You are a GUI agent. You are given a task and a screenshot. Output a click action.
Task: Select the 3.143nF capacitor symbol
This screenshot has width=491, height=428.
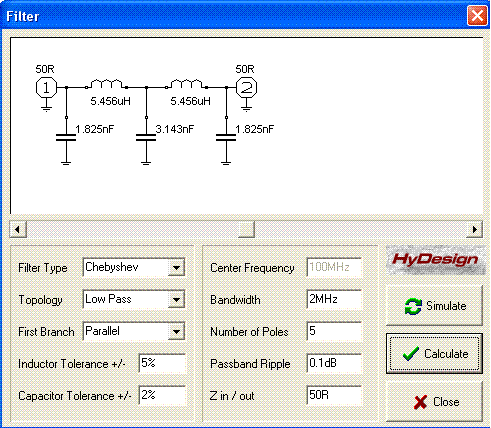coord(146,137)
